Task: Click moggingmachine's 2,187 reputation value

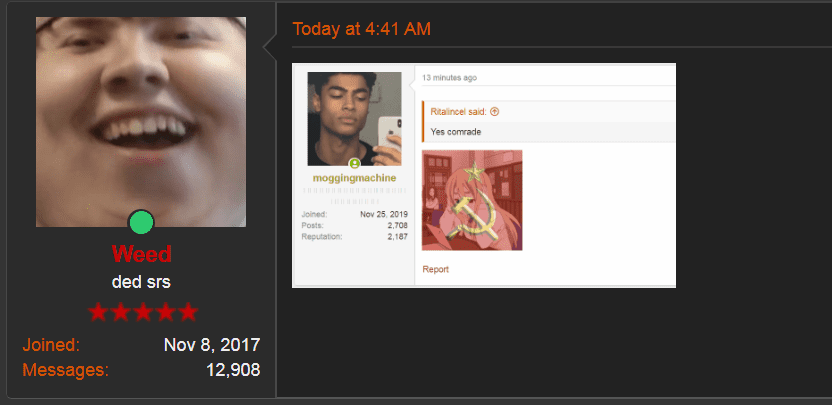Action: 397,237
